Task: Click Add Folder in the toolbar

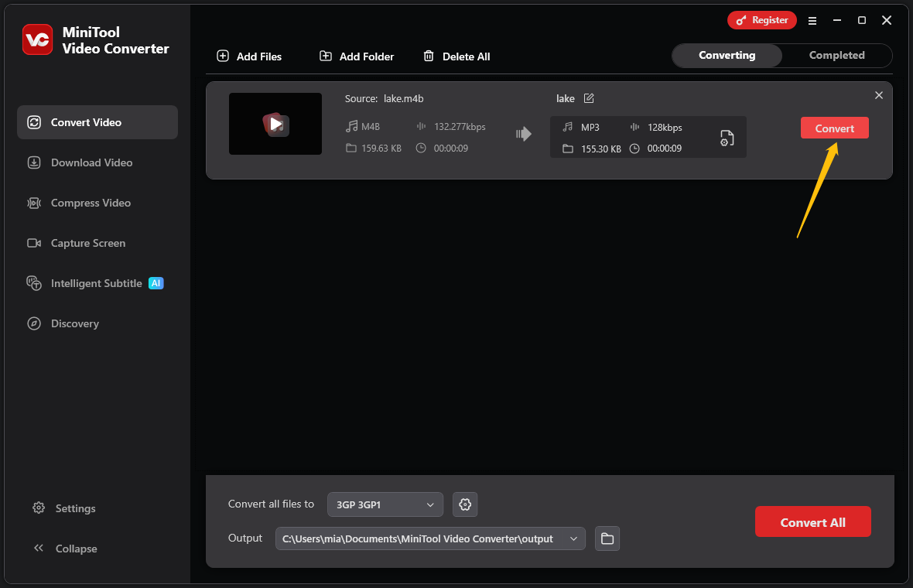Action: [357, 56]
